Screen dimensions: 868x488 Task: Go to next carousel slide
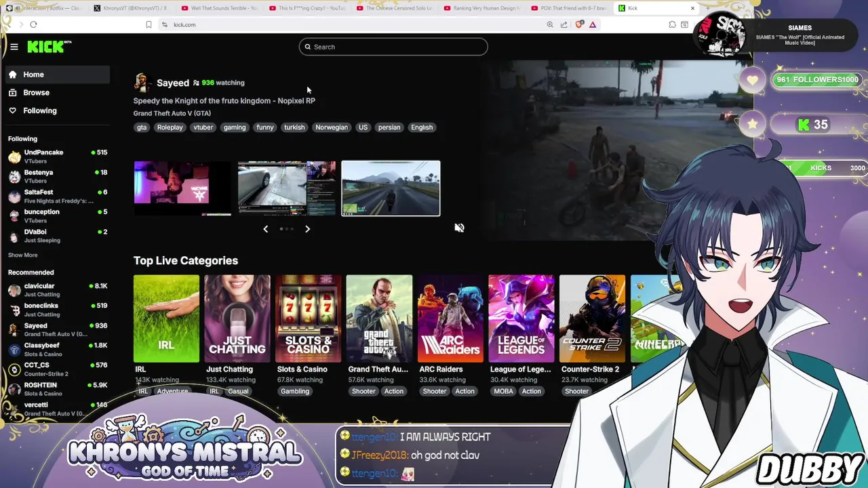click(x=307, y=229)
